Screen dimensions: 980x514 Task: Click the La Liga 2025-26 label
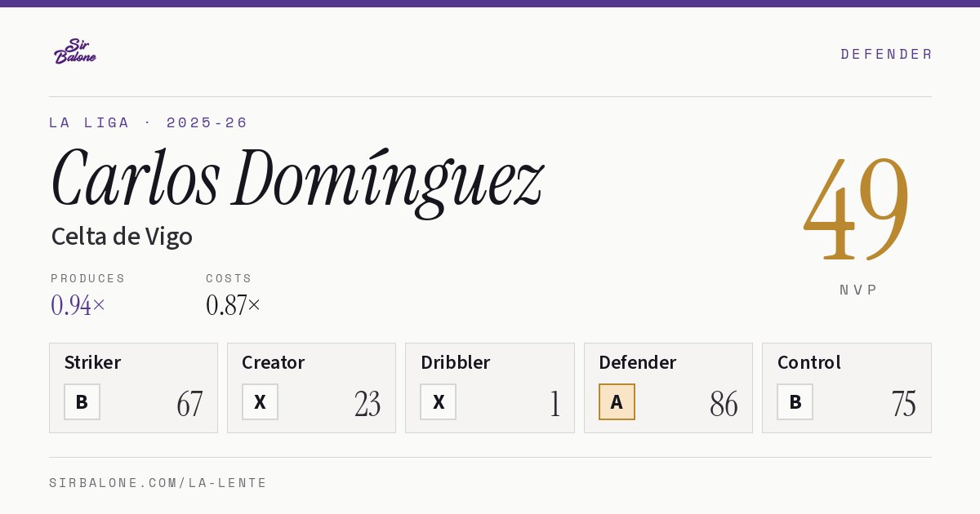pyautogui.click(x=148, y=122)
